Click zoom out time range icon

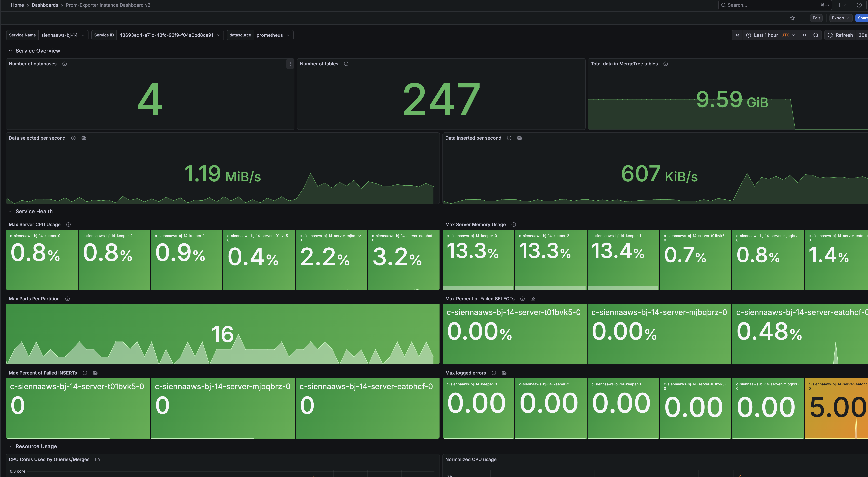pos(816,35)
